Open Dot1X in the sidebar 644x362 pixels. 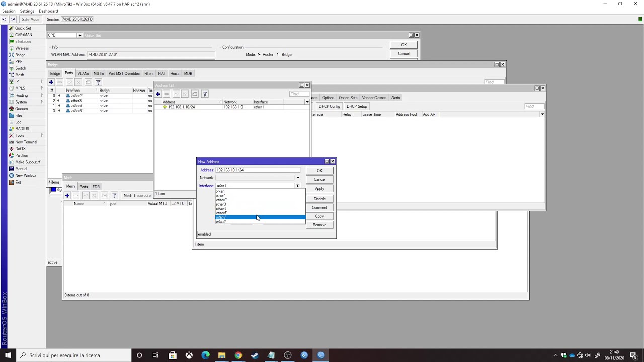tap(20, 149)
